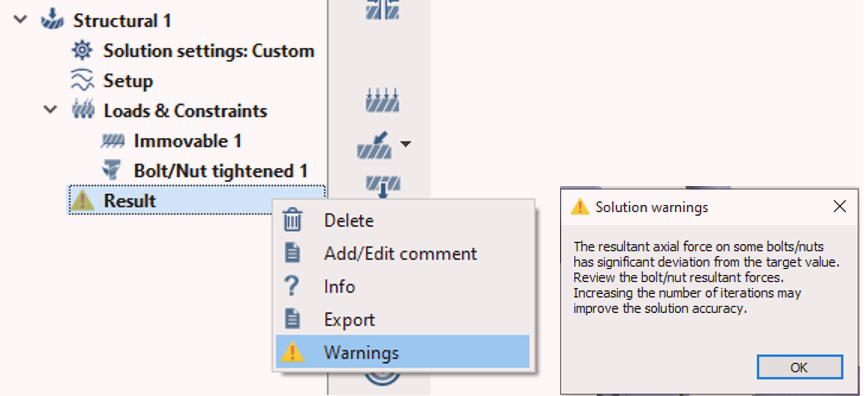Screen dimensions: 868x396
Task: Click the Bolt/Nut tightened 1 icon
Action: [112, 171]
